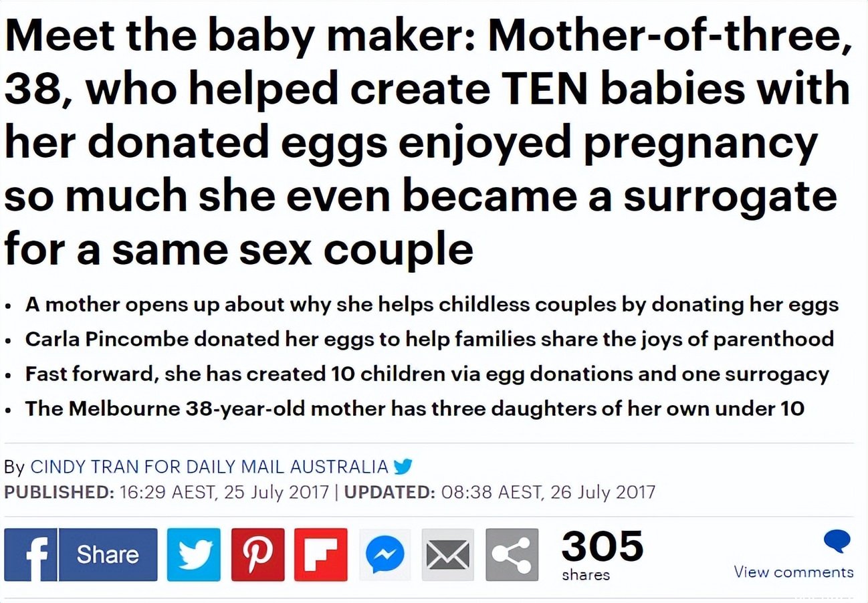The image size is (868, 603).
Task: Click the bullet mentioning Melbourne 38-year-old mother
Action: pos(415,408)
